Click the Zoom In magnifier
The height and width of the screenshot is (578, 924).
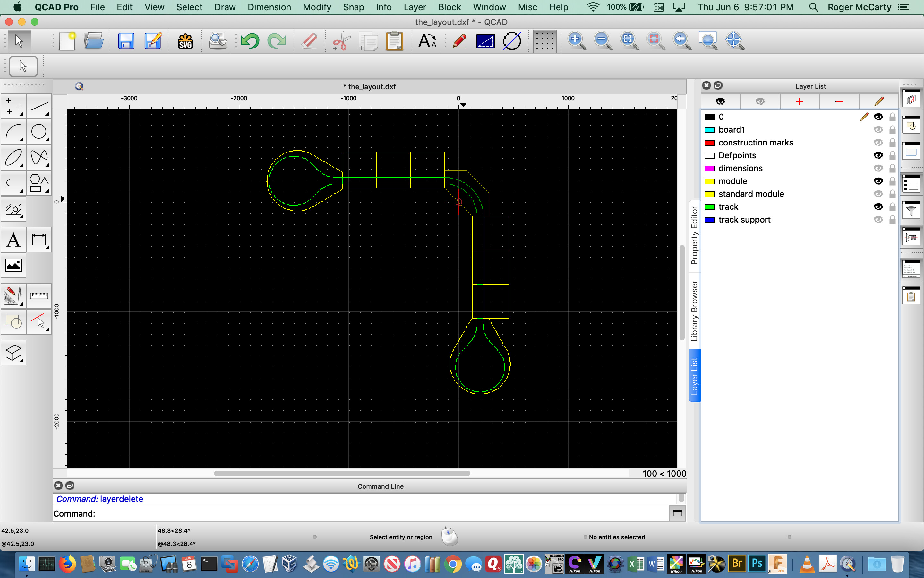(576, 41)
